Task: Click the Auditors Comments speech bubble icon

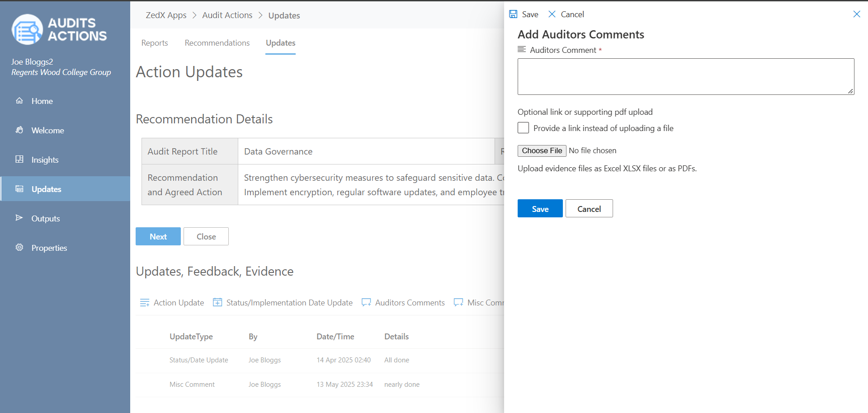Action: 366,303
